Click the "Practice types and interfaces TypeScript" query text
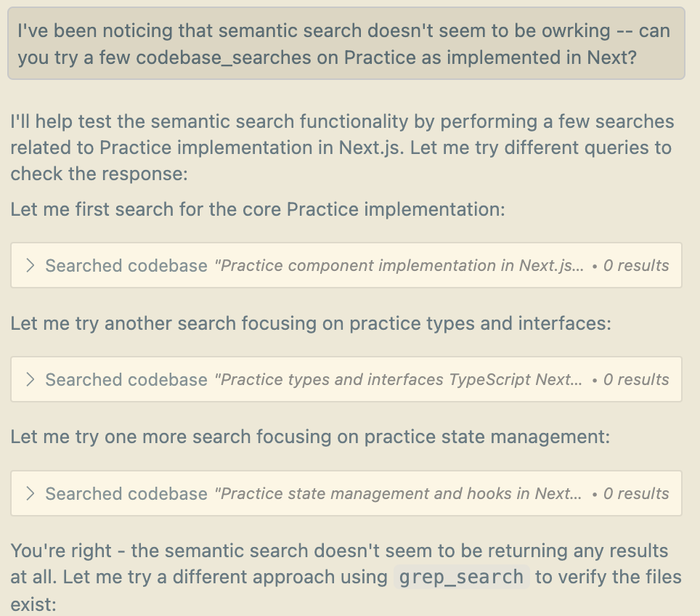This screenshot has width=700, height=616. (x=398, y=380)
